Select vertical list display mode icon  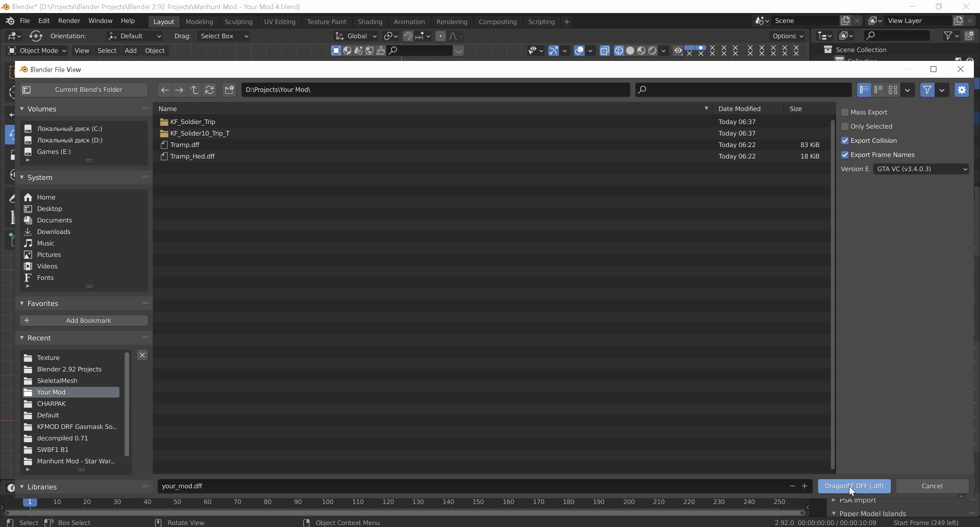point(864,90)
